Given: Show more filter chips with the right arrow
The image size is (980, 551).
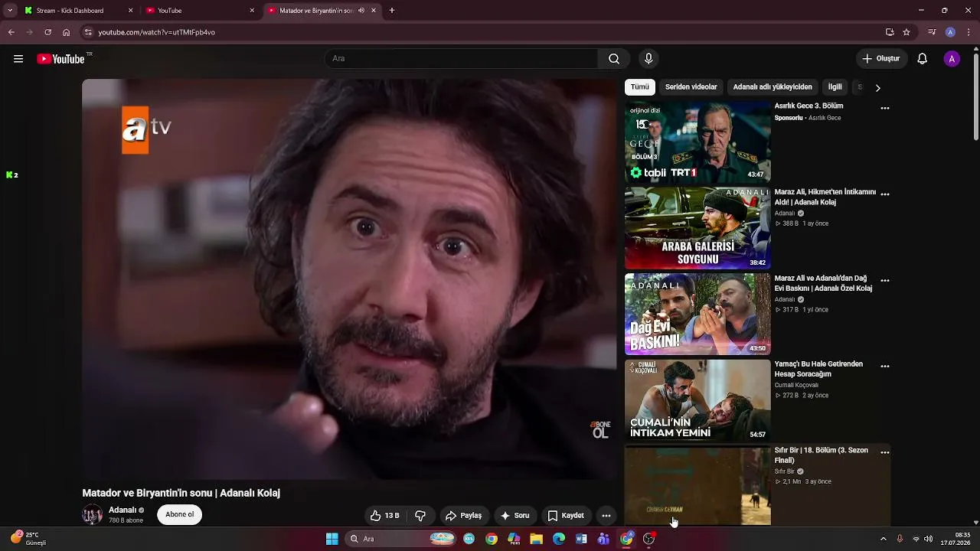Looking at the screenshot, I should [x=877, y=87].
